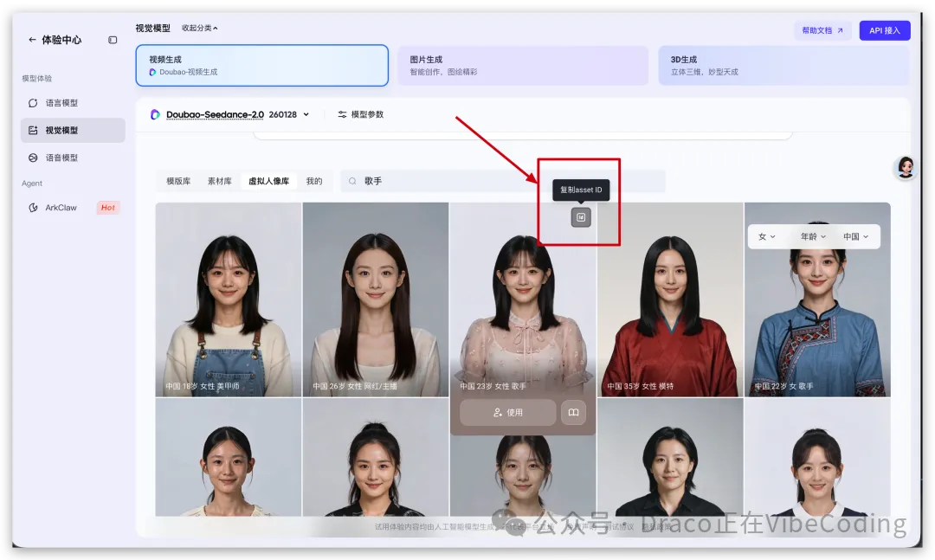Select the 中国 22岁 女 歌手 portrait

coord(817,299)
